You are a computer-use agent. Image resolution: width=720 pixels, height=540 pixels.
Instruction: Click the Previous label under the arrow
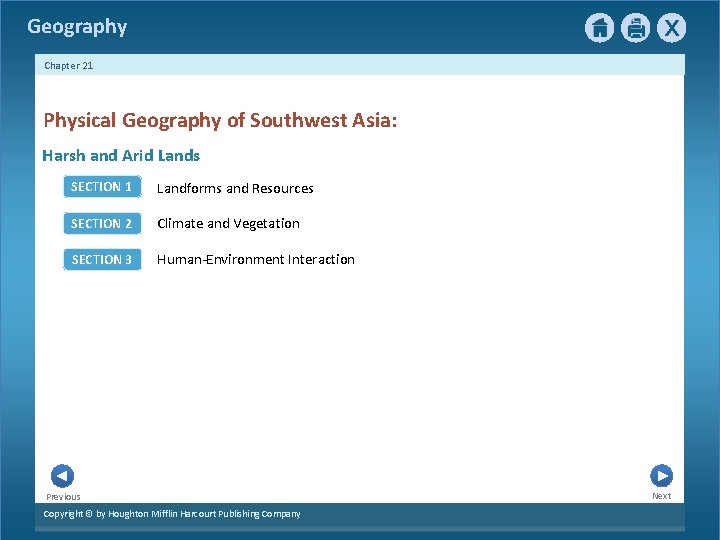(x=63, y=497)
